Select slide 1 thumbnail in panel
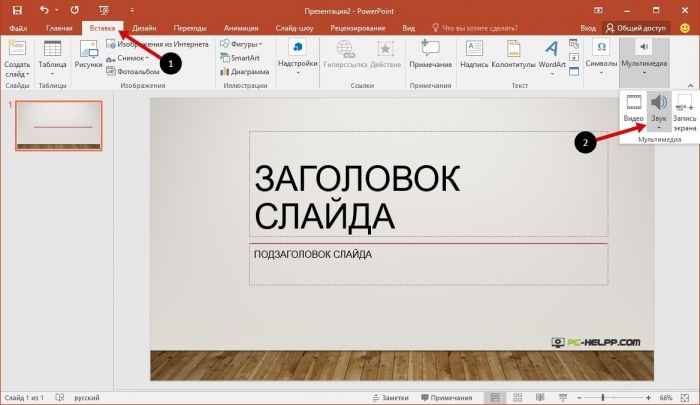This screenshot has width=700, height=405. tap(58, 125)
